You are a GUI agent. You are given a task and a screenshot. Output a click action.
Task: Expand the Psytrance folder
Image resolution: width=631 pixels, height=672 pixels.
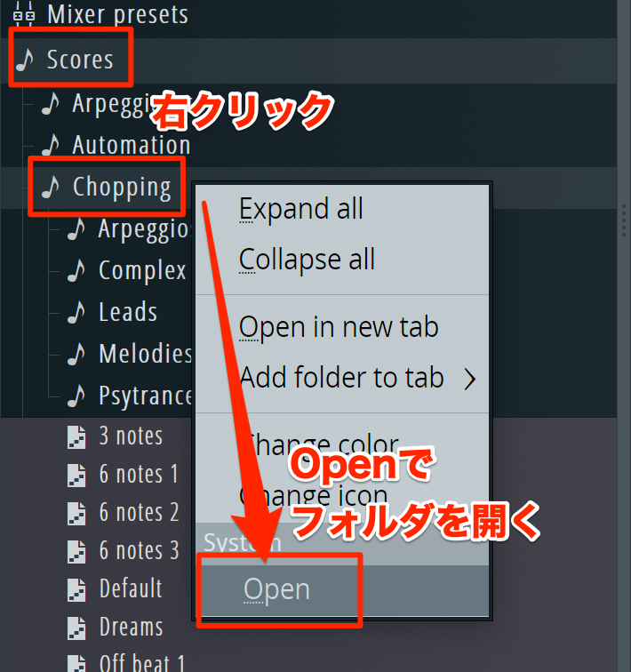click(x=145, y=396)
